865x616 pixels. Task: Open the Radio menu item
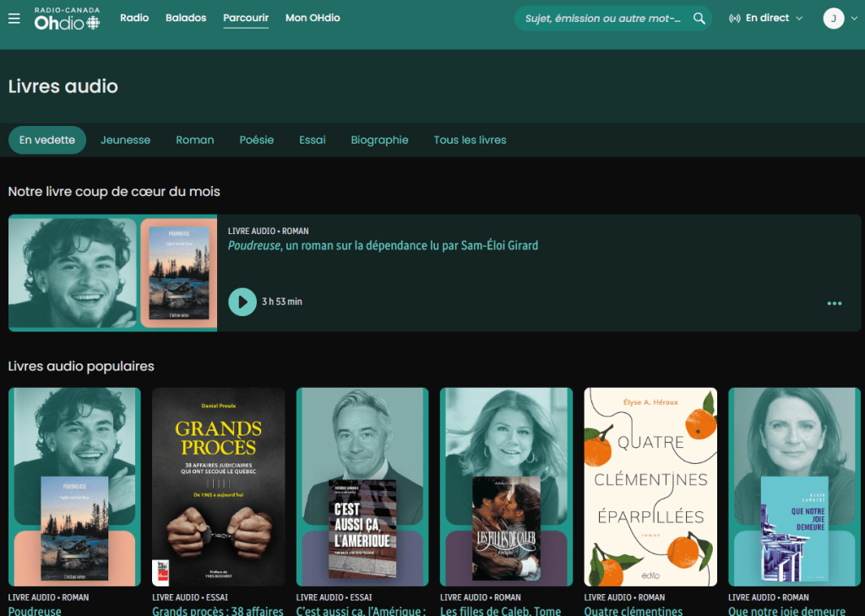click(134, 18)
